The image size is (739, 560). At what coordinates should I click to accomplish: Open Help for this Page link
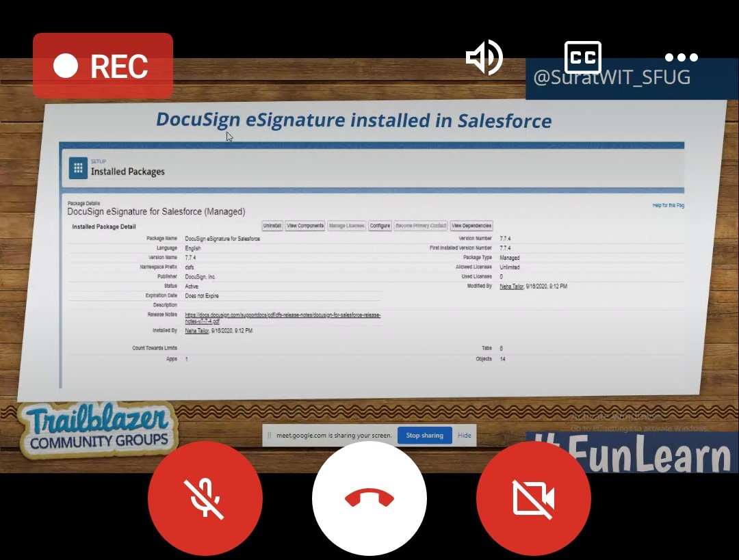coord(669,205)
